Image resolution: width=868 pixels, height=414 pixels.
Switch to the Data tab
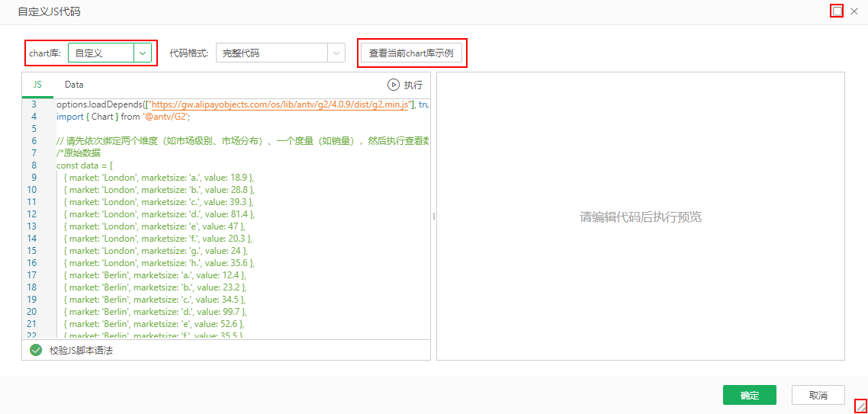click(x=74, y=85)
